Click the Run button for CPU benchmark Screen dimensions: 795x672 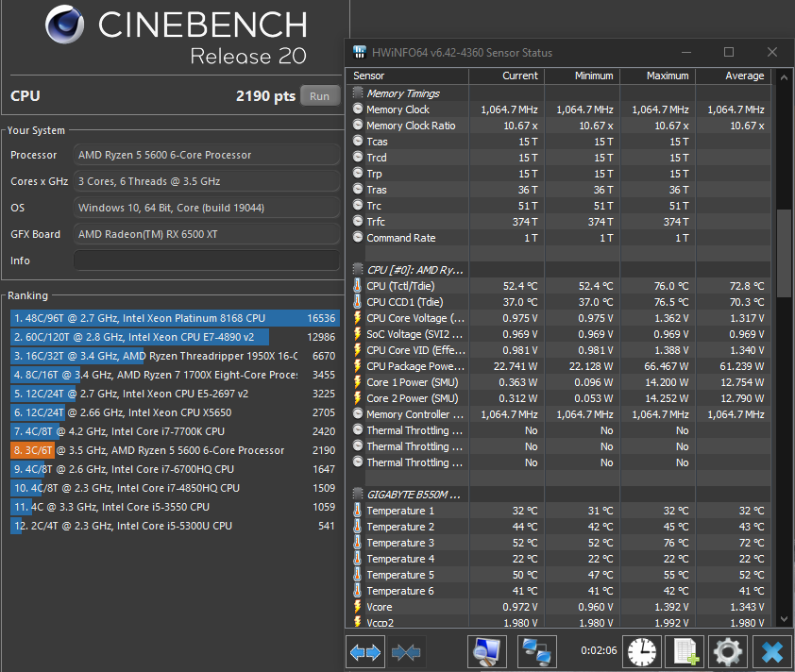tap(320, 95)
